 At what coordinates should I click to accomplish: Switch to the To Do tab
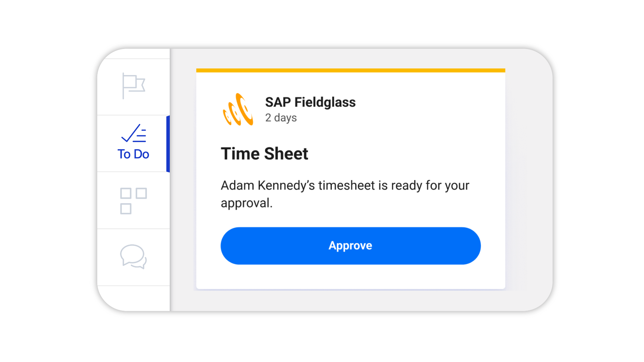pyautogui.click(x=133, y=143)
